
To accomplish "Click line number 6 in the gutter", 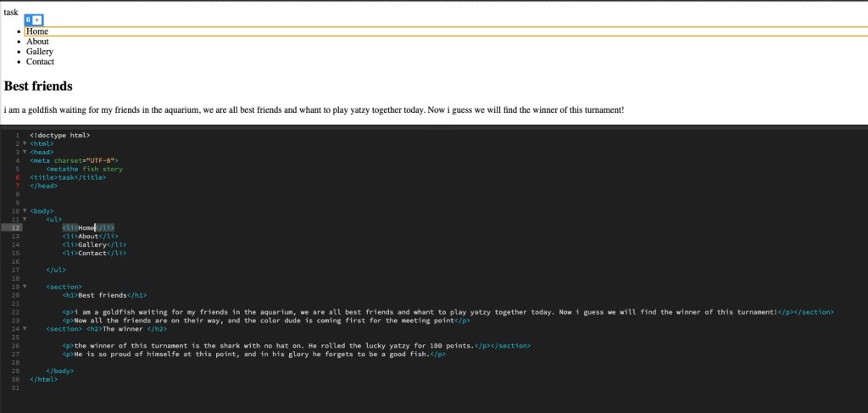I will (x=17, y=177).
